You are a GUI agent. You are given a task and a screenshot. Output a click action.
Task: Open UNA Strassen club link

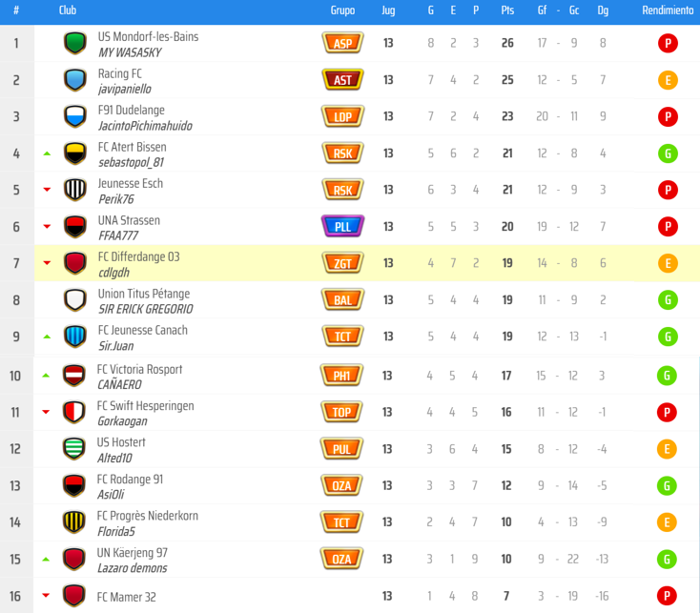point(129,220)
